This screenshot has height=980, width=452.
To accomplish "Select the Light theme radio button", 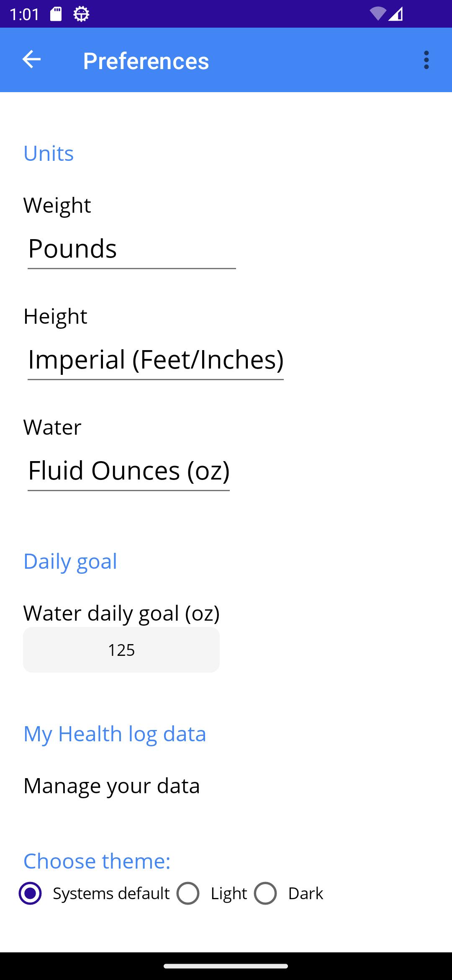I will 187,893.
